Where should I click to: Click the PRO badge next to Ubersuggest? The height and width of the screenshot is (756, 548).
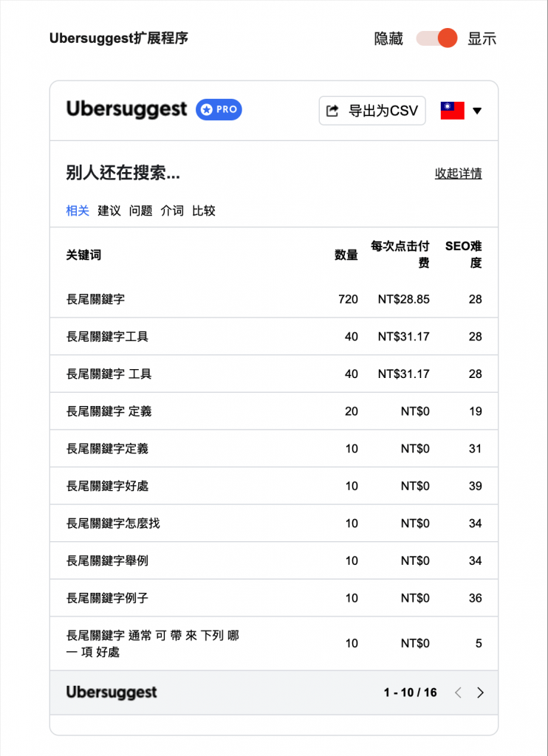(x=219, y=110)
